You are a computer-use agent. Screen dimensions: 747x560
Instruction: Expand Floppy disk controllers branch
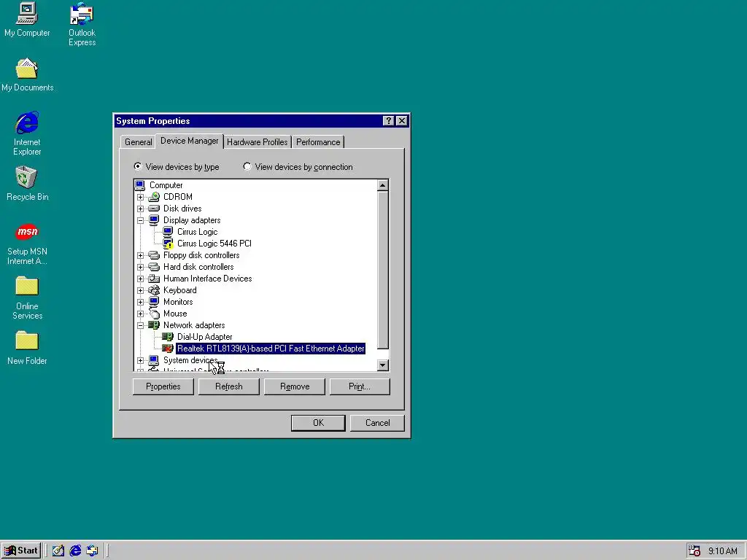pos(140,255)
